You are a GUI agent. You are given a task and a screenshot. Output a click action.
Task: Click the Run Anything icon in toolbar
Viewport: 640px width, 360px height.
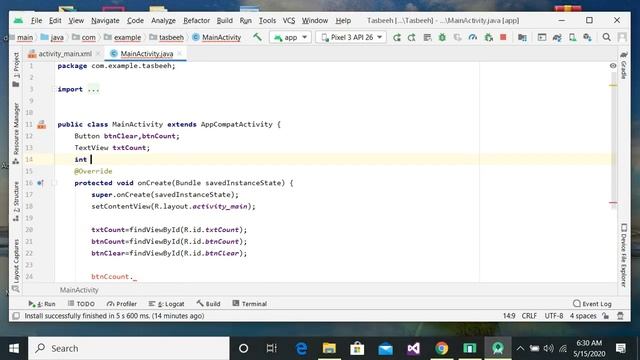tap(542, 38)
